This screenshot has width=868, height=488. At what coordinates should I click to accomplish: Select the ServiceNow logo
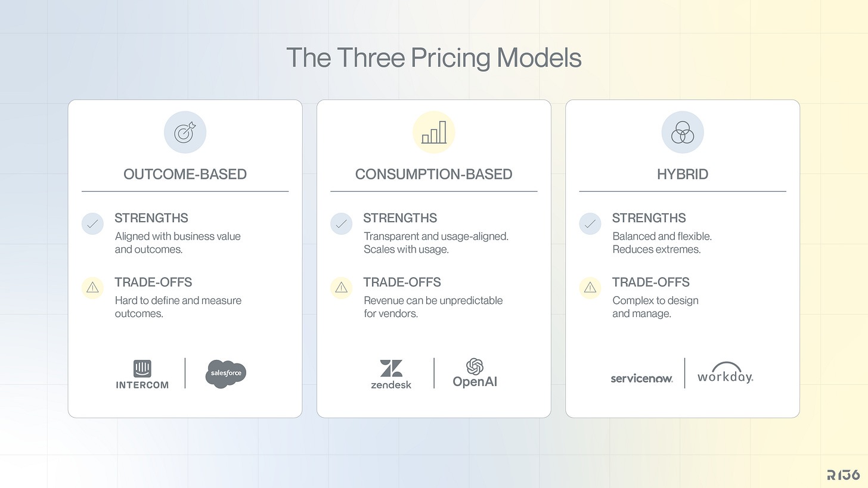pyautogui.click(x=641, y=378)
